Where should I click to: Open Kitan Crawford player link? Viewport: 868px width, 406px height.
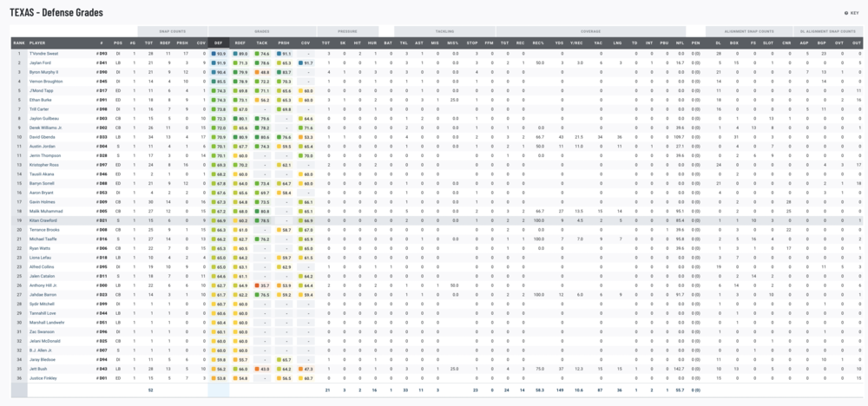pos(42,220)
